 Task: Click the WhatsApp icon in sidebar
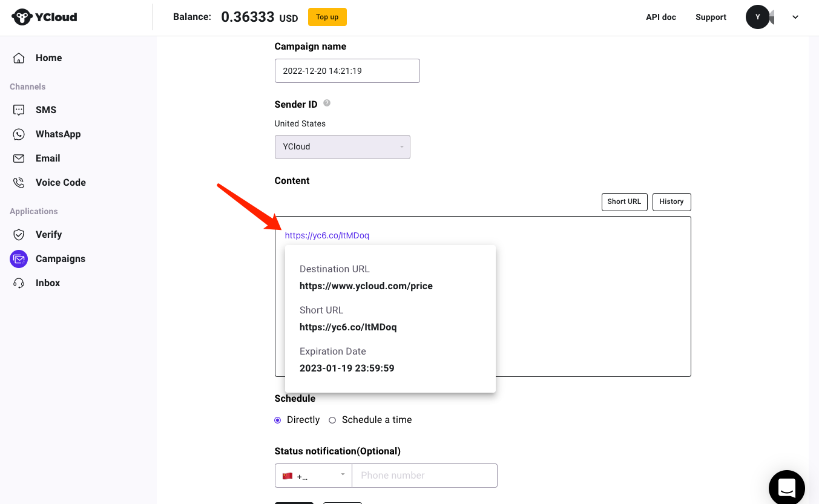click(x=19, y=134)
